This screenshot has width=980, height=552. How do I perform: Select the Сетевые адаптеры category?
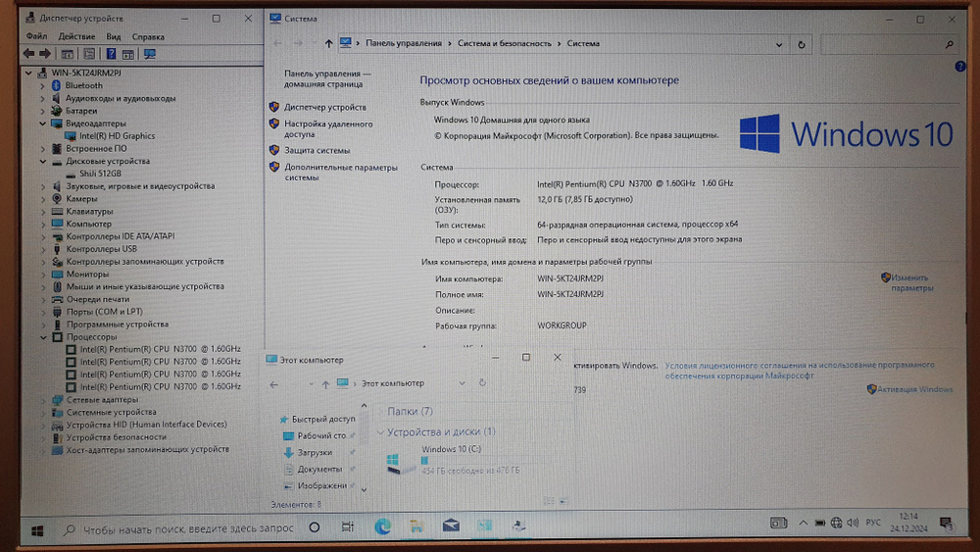click(x=102, y=399)
